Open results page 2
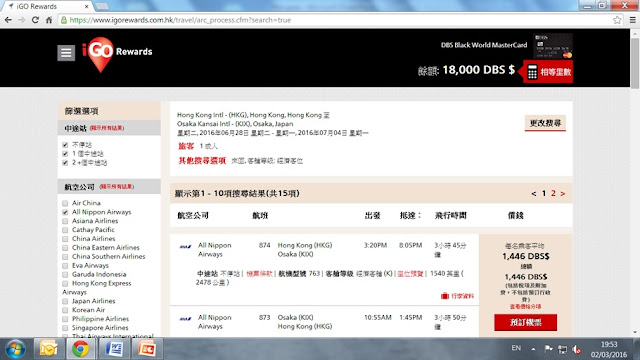The height and width of the screenshot is (360, 640). pos(553,193)
